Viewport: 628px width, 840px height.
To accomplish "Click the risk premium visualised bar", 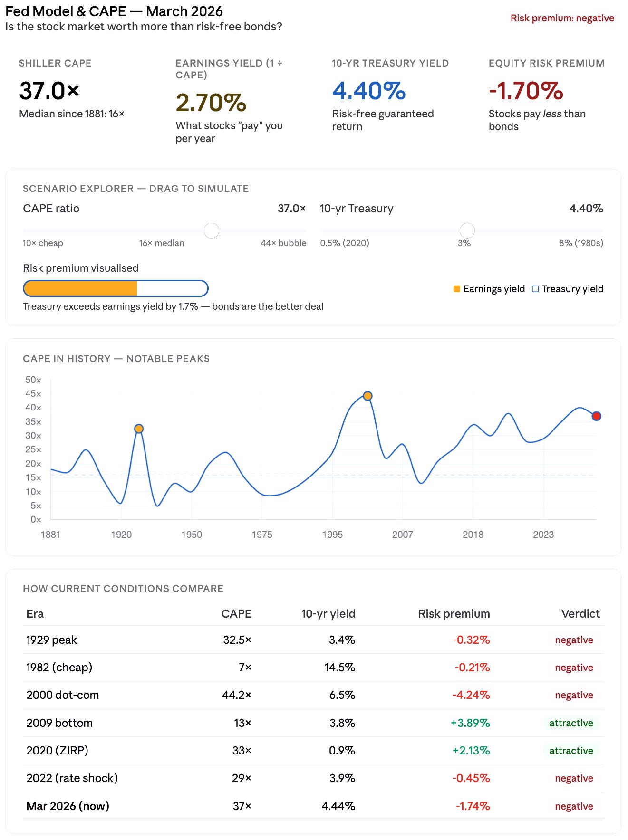I will [116, 288].
